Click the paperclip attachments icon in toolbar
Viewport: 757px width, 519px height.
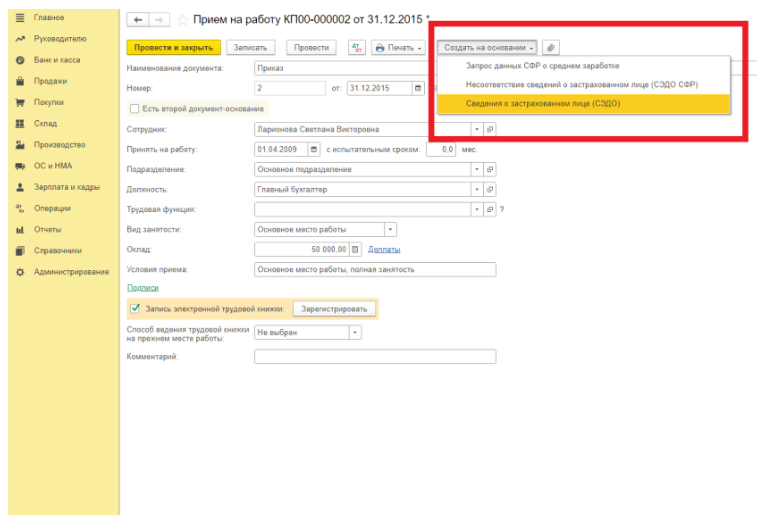pyautogui.click(x=551, y=47)
